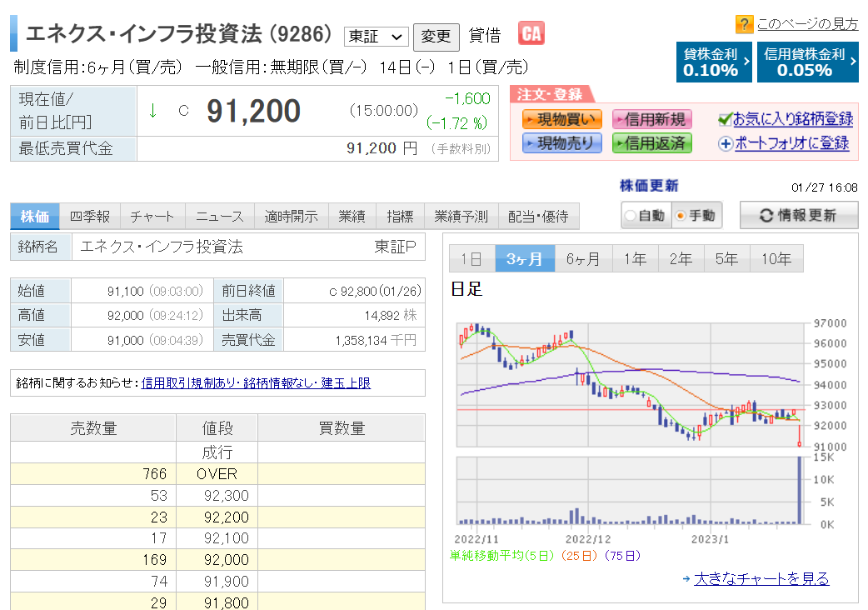Open the 業績 tab
Screen dimensions: 868x610
click(352, 217)
